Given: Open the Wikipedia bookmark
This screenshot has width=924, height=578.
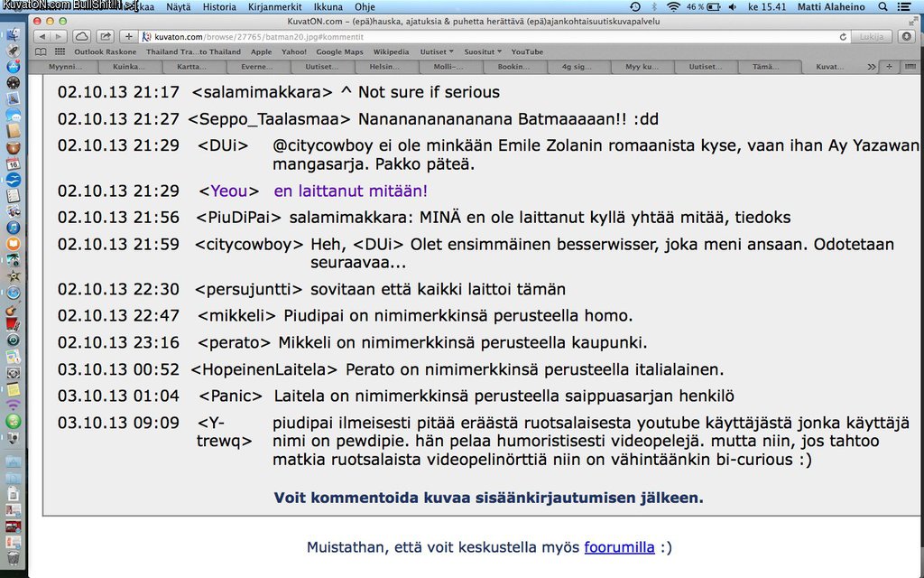Looking at the screenshot, I should (391, 52).
